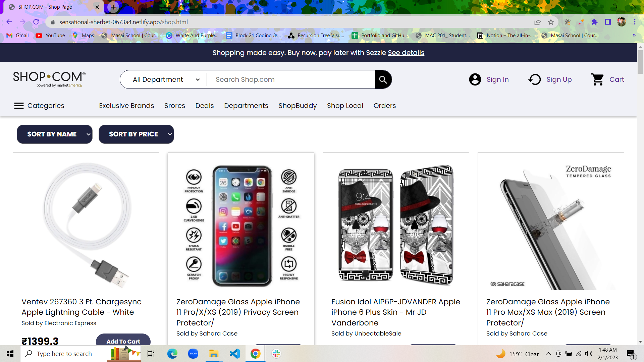Open the Chrome profile avatar

[x=622, y=22]
